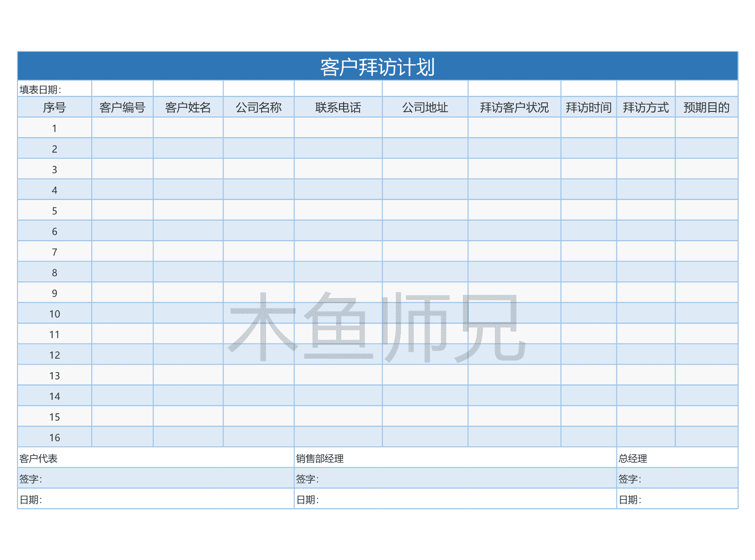
Task: Click empty date cell right of 填表日期
Action: point(122,89)
